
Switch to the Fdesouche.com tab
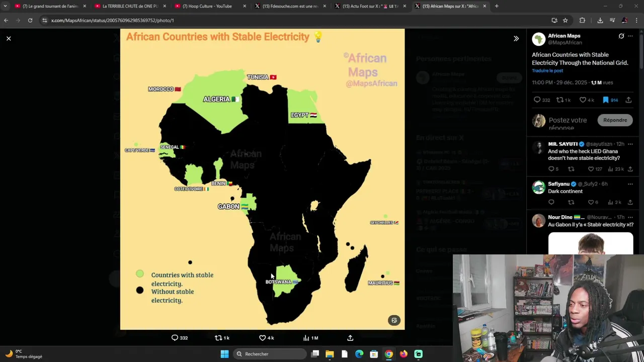click(290, 6)
